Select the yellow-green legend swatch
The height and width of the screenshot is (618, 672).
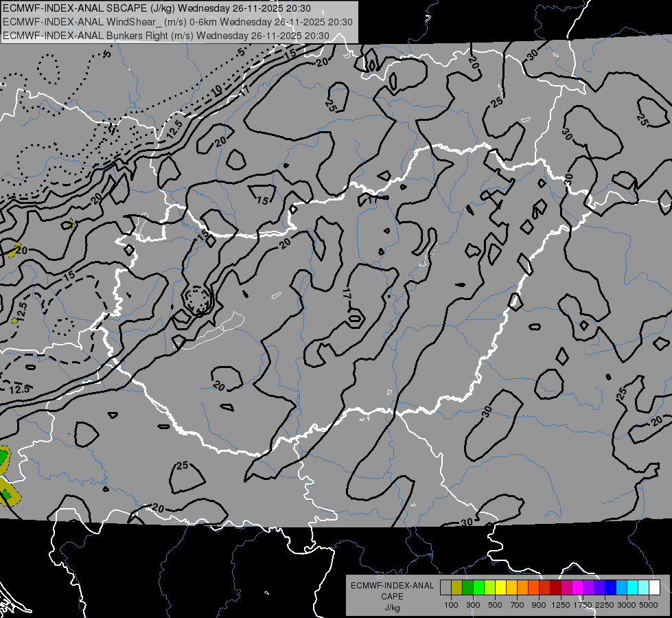(x=489, y=587)
